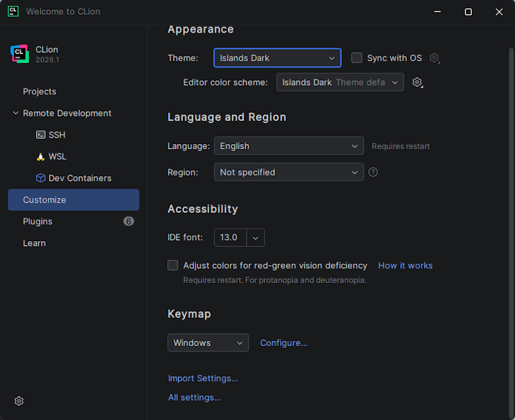Open the IDE font size dropdown arrow
515x420 pixels.
coord(256,237)
